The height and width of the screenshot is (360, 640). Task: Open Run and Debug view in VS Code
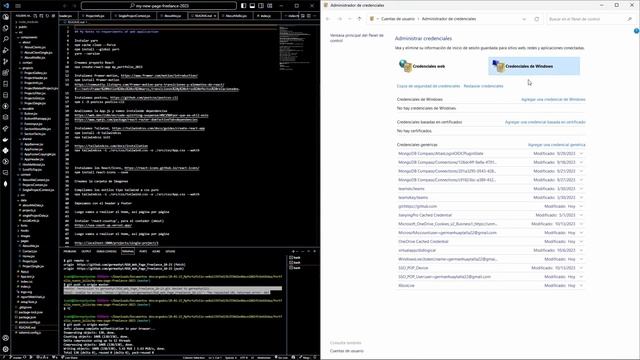pyautogui.click(x=6, y=50)
